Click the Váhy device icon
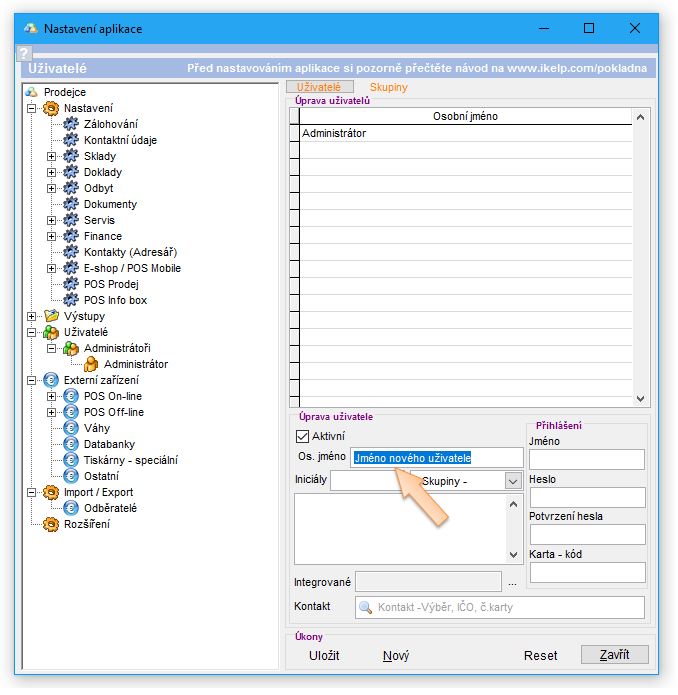Viewport: 678px width, 695px height. (70, 428)
